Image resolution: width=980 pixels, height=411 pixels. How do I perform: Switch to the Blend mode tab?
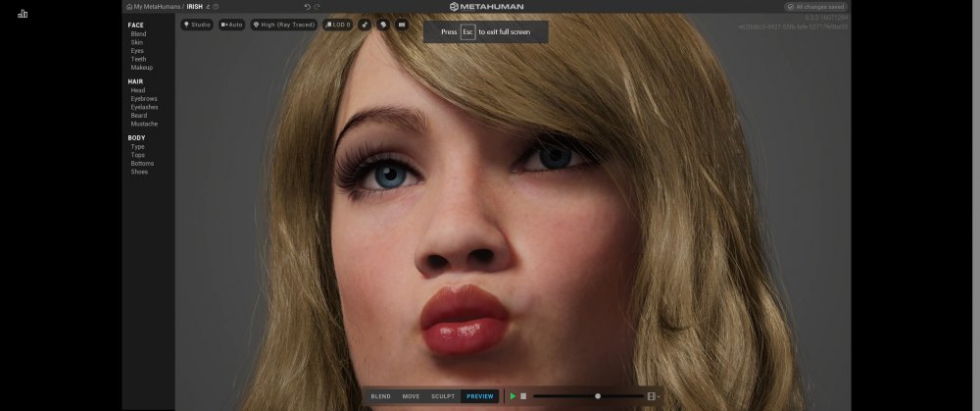pos(380,396)
